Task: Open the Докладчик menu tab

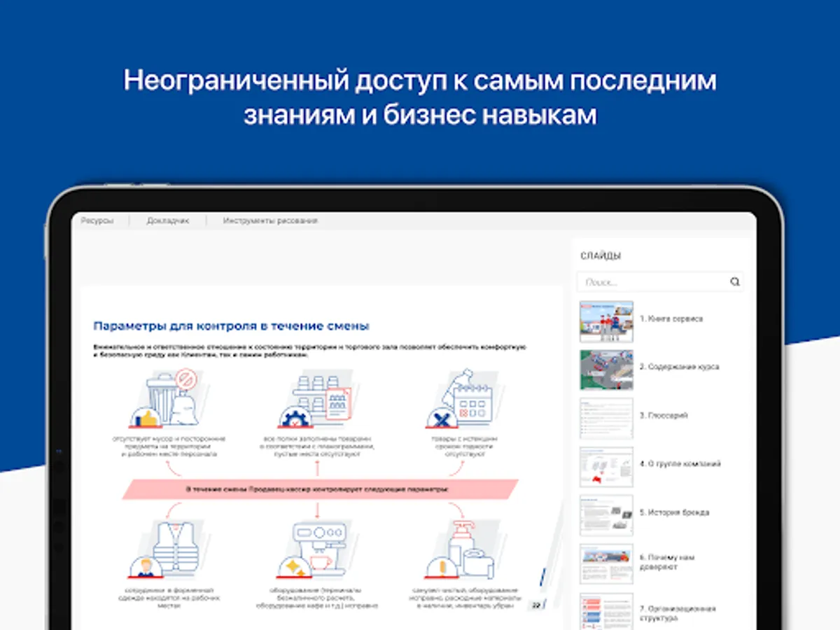Action: click(168, 220)
